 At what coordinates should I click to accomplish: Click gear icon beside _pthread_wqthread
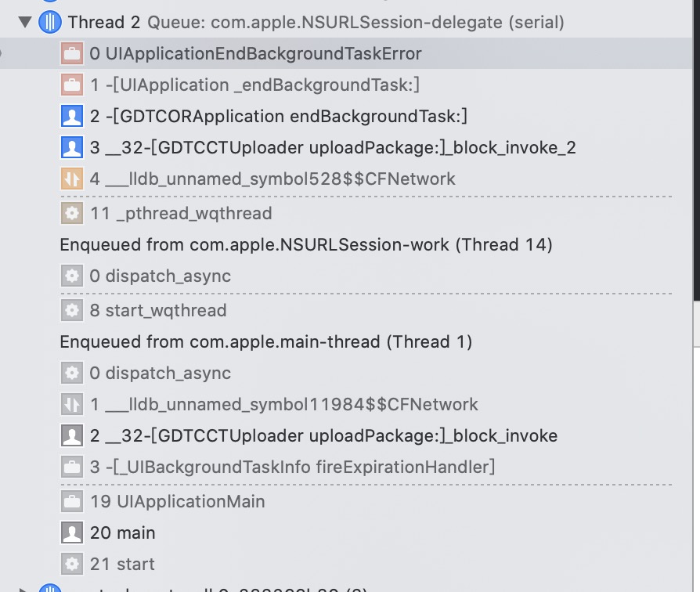[72, 214]
